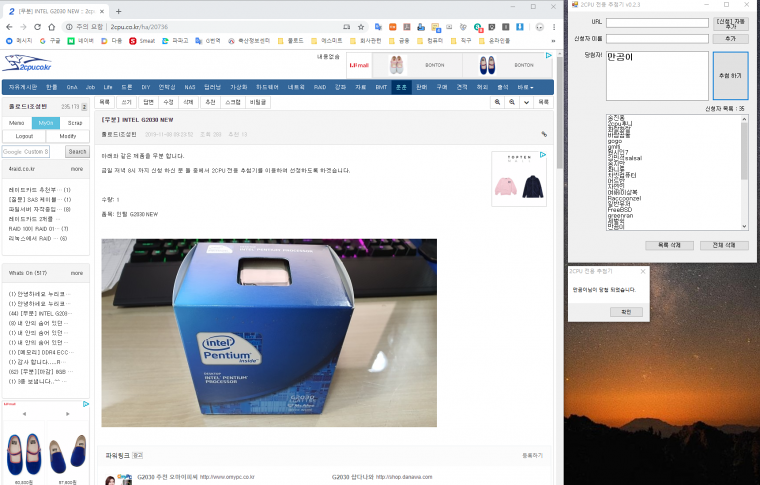This screenshot has height=485, width=760.
Task: Open the 네이버 bookmark
Action: click(80, 41)
